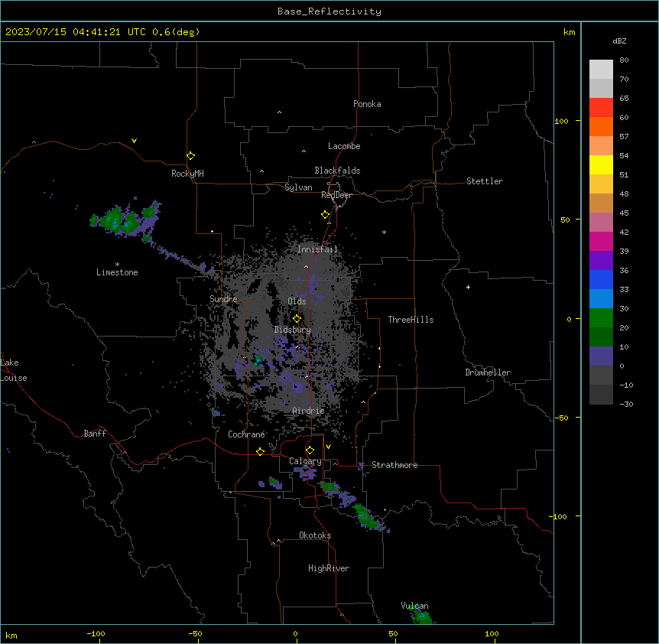This screenshot has width=659, height=644.
Task: Click the Stettler city label
Action: pos(485,181)
